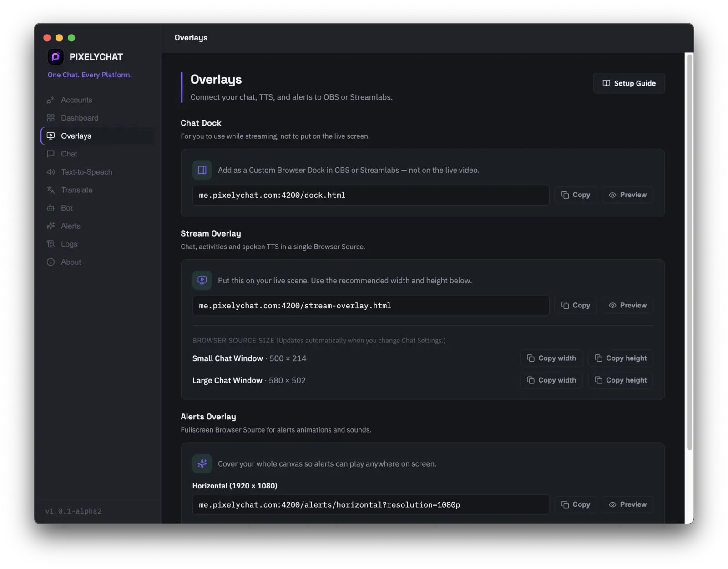Navigate to Text-to-Speech

(x=98, y=172)
